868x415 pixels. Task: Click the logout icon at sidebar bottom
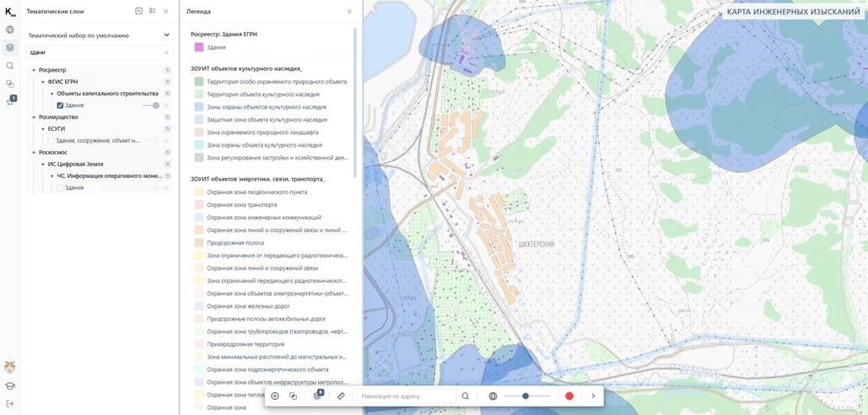click(x=10, y=404)
